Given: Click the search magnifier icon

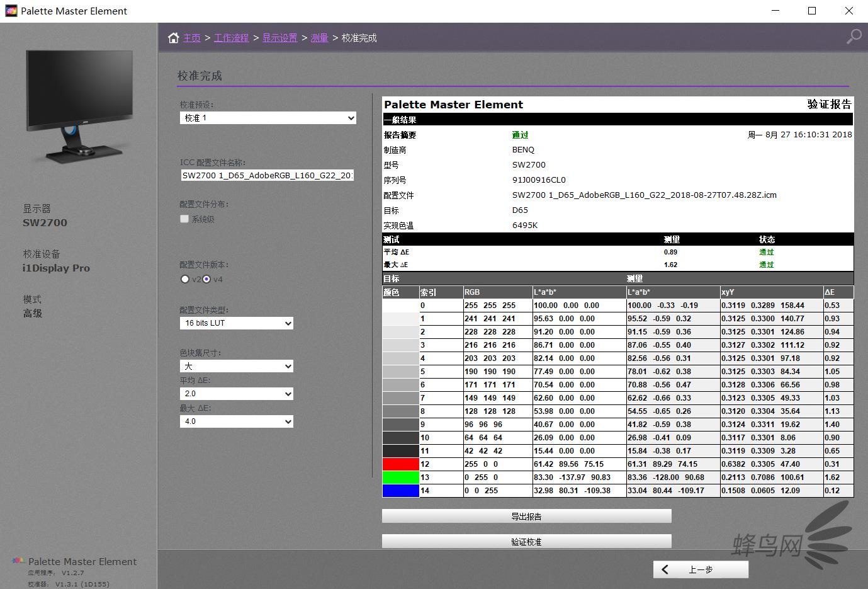Looking at the screenshot, I should 854,37.
